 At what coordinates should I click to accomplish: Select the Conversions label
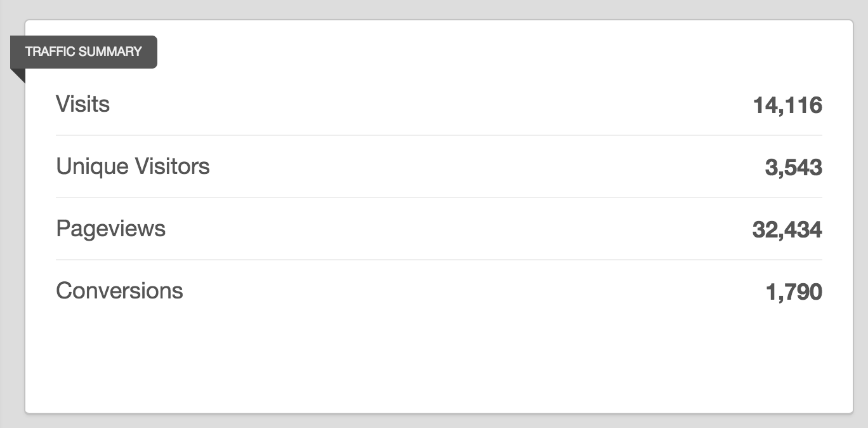[119, 290]
